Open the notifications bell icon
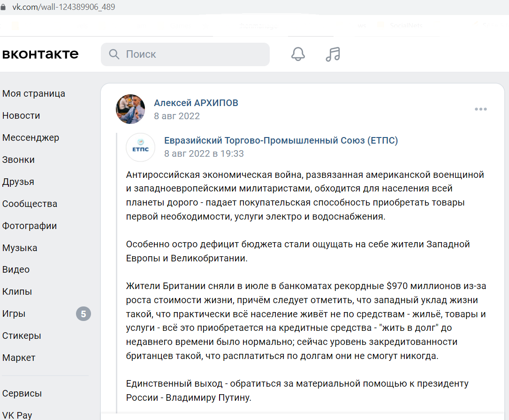The image size is (509, 420). pos(298,54)
